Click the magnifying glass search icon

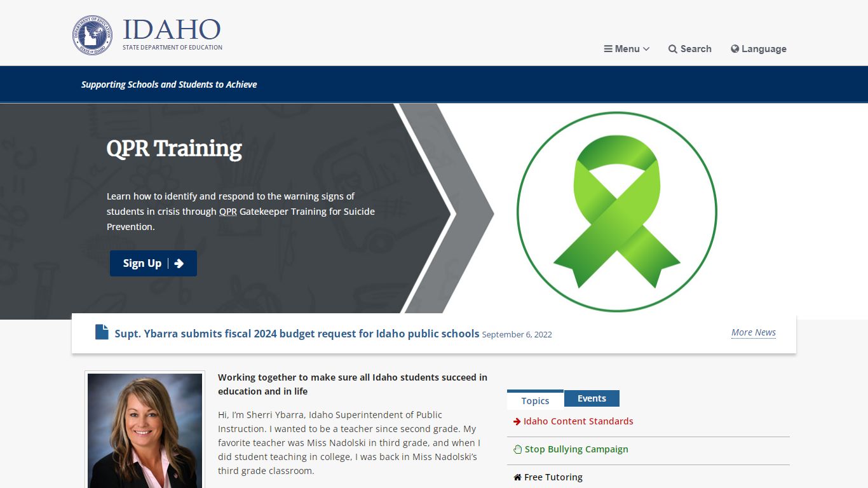click(x=673, y=49)
